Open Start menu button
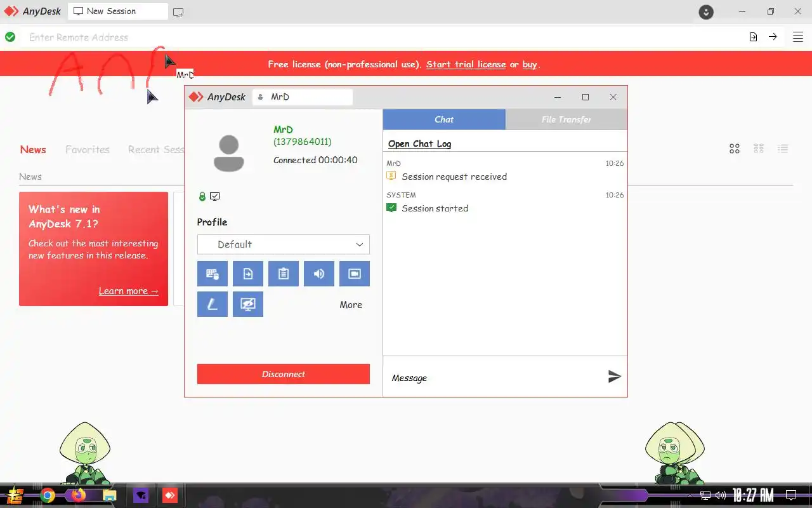Viewport: 812px width, 508px height. click(15, 495)
